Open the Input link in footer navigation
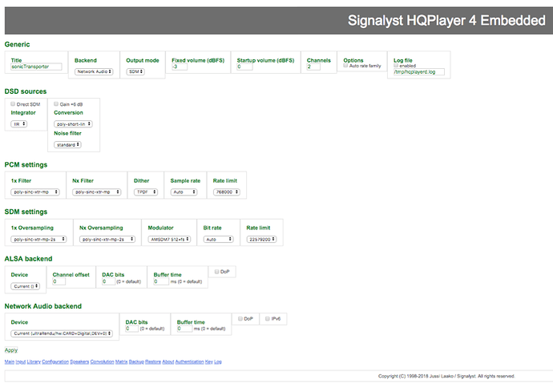The width and height of the screenshot is (553, 392). pos(21,362)
